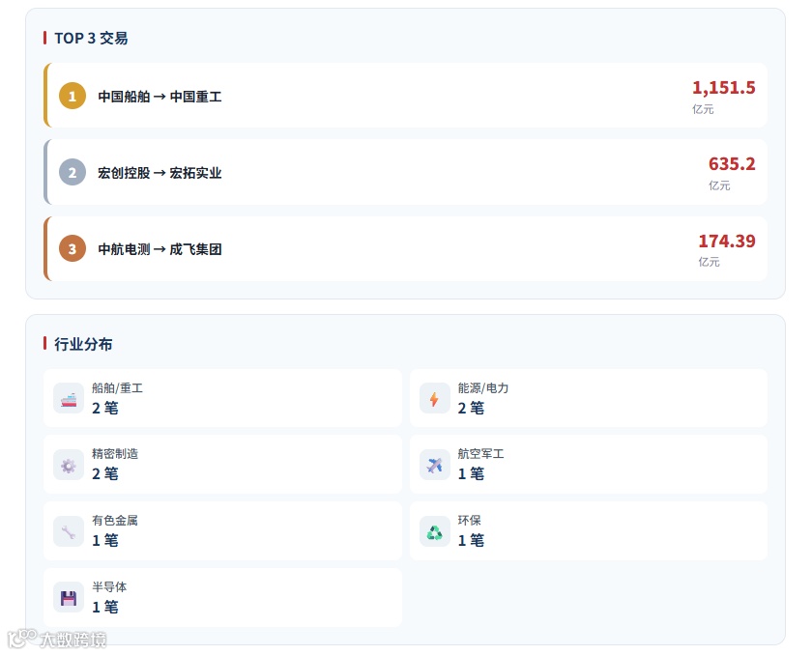Click the 1 笔 count under 航空军工
The height and width of the screenshot is (655, 812).
471,474
